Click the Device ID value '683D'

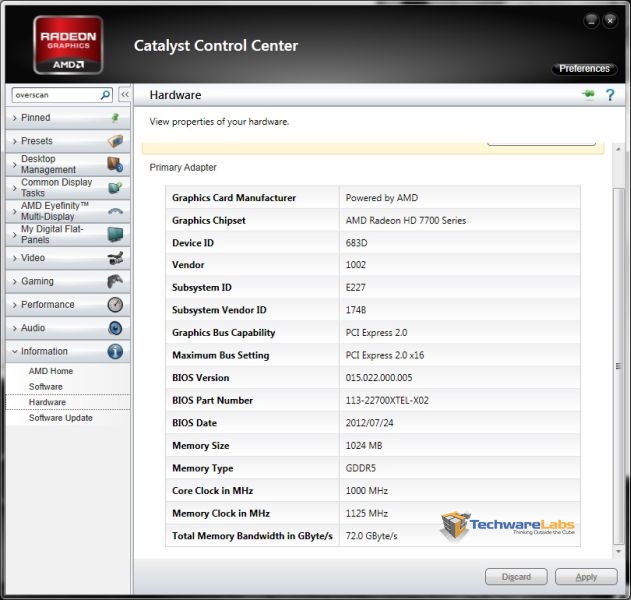point(356,243)
